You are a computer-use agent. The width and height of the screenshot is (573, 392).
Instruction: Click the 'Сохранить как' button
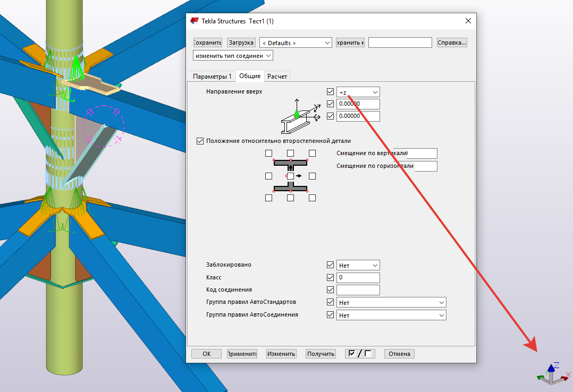coord(350,42)
